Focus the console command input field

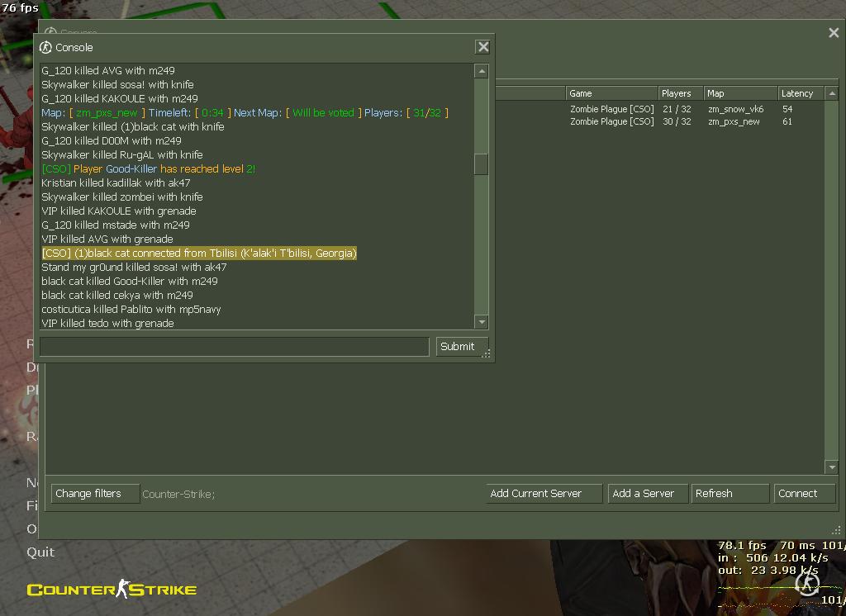pos(234,347)
